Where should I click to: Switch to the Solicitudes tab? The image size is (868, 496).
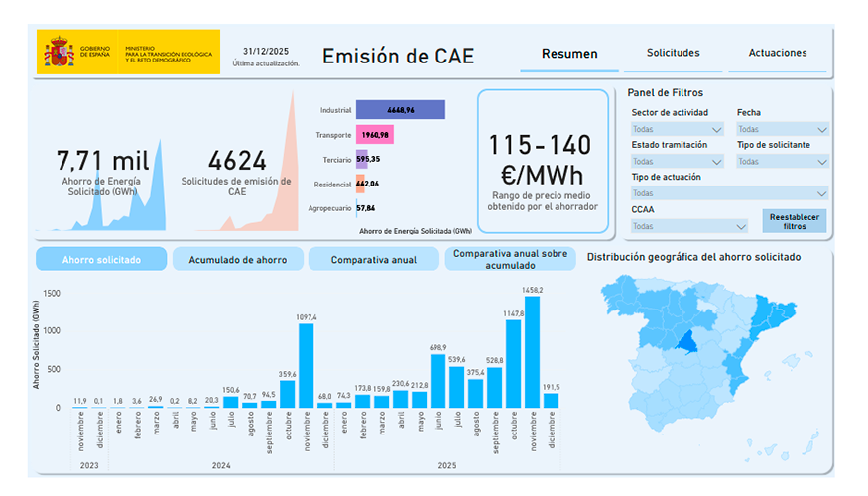point(673,53)
